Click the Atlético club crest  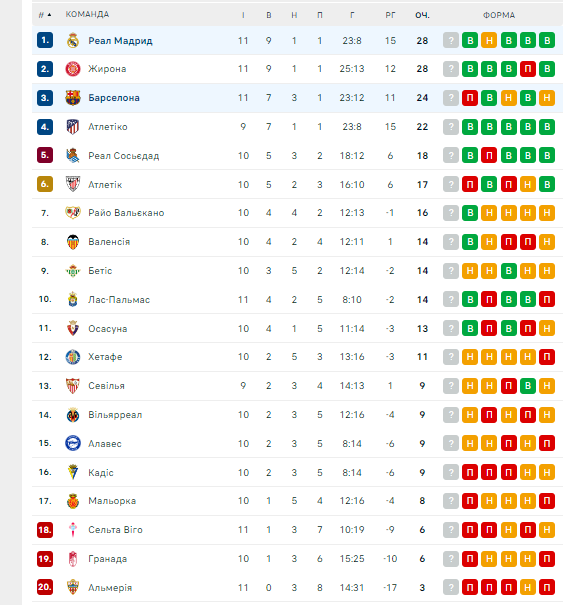tap(73, 127)
